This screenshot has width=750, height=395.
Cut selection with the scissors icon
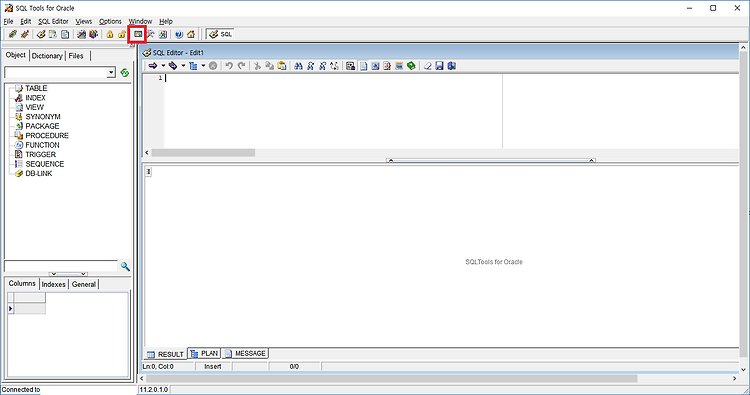[257, 66]
